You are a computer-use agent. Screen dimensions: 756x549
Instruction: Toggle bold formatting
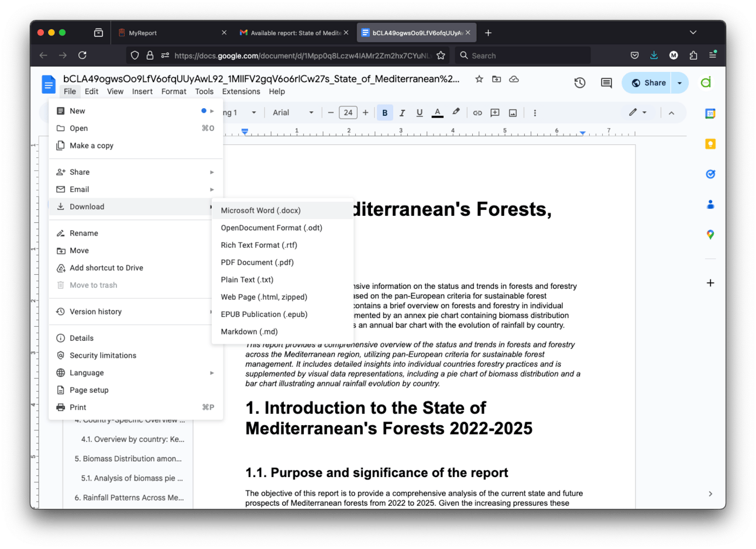click(384, 113)
